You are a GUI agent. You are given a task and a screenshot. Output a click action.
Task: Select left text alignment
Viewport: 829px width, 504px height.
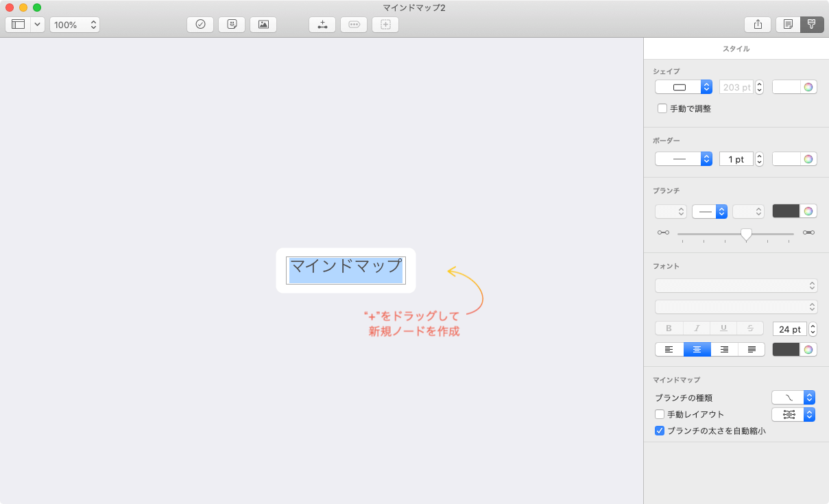(x=669, y=349)
